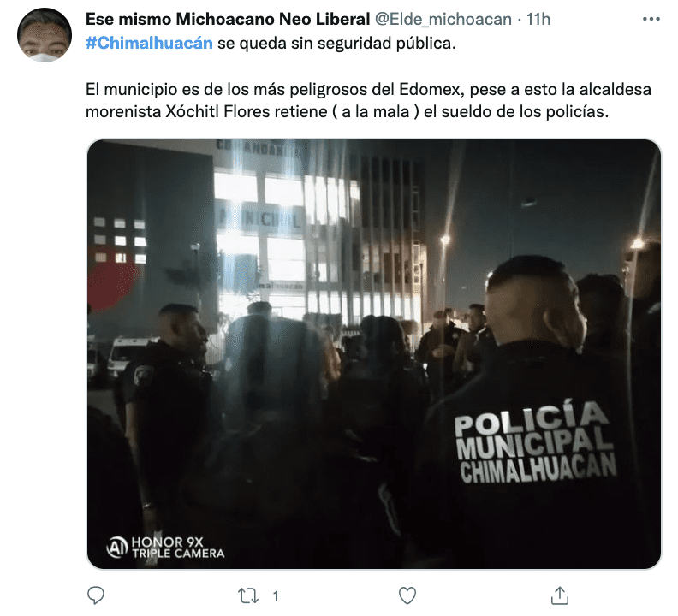Open the #Chimalhuacán hashtag link
This screenshot has height=616, width=678.
149,44
